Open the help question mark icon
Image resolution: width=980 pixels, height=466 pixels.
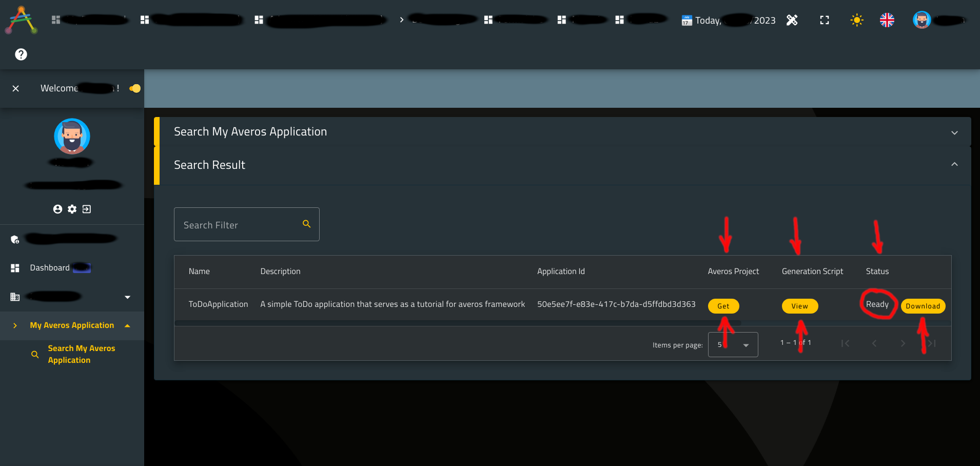pos(21,54)
